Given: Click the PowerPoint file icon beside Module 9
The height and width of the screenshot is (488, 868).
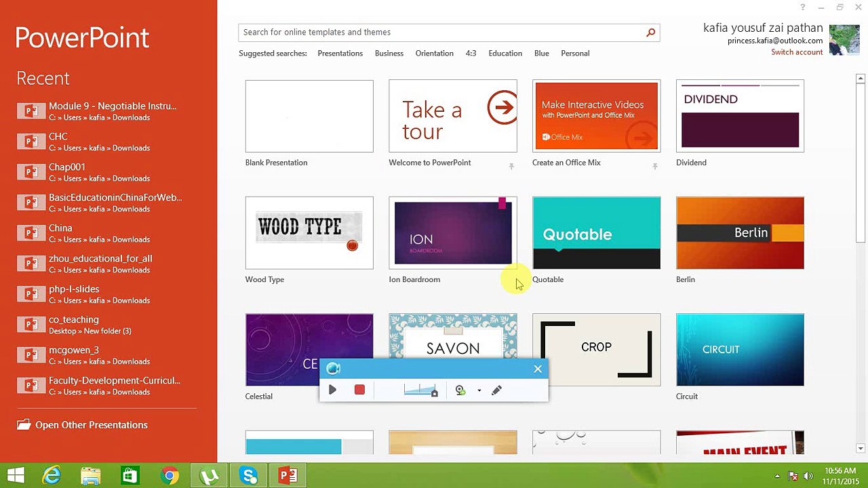Looking at the screenshot, I should click(x=31, y=111).
